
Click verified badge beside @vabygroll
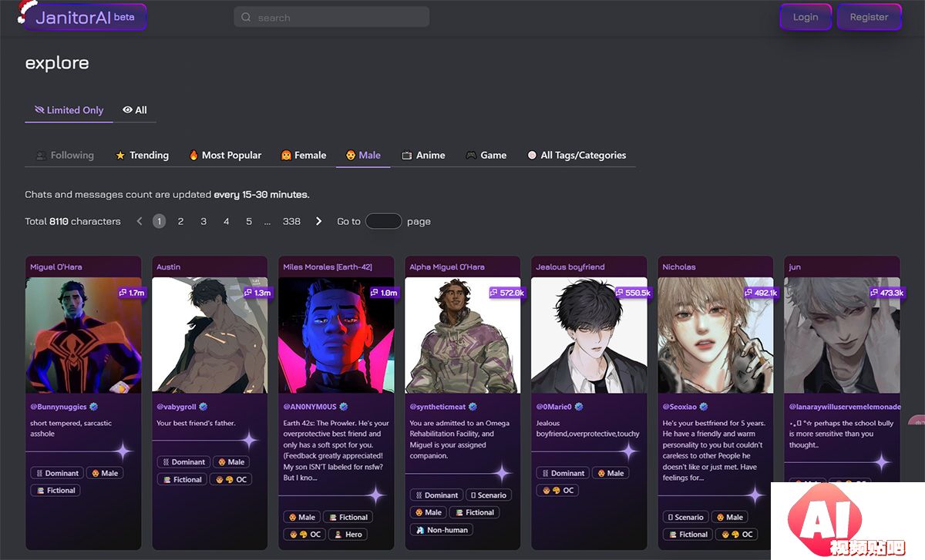click(x=203, y=406)
